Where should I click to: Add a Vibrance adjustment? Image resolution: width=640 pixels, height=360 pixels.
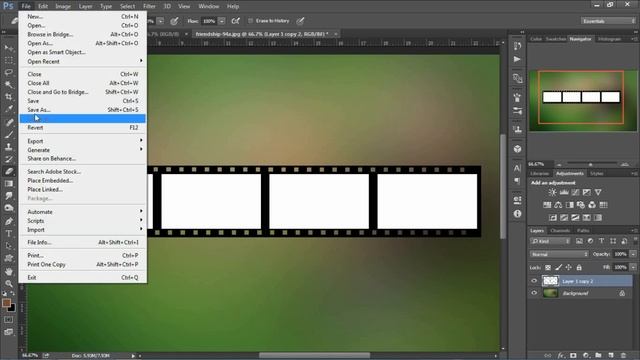pos(598,192)
